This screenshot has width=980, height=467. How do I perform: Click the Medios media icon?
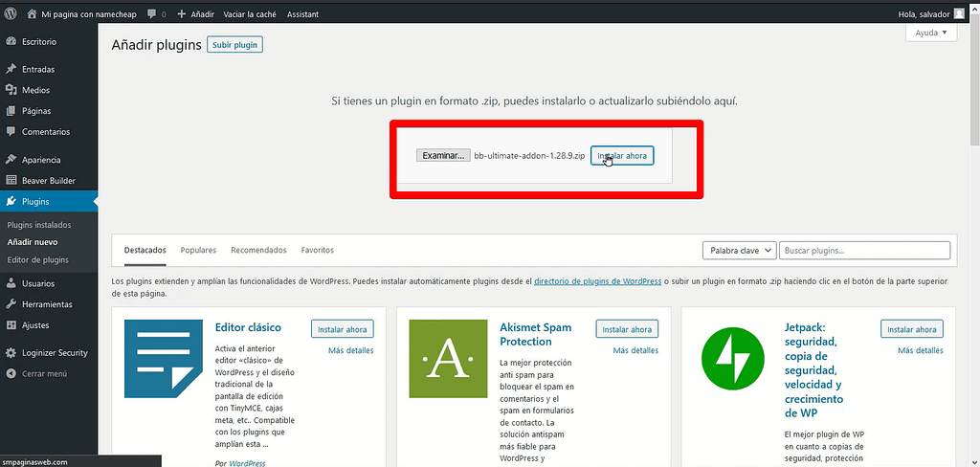[11, 90]
